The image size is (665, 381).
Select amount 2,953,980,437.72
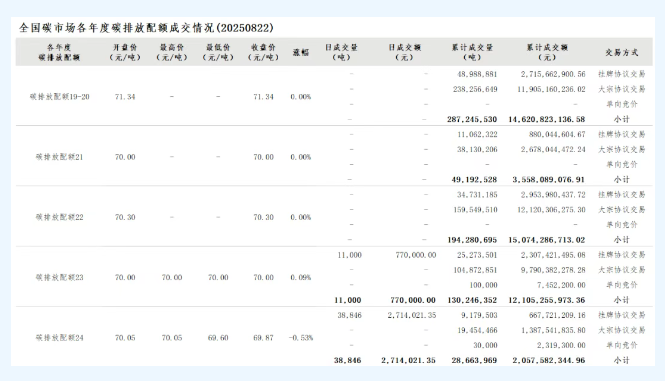click(553, 194)
